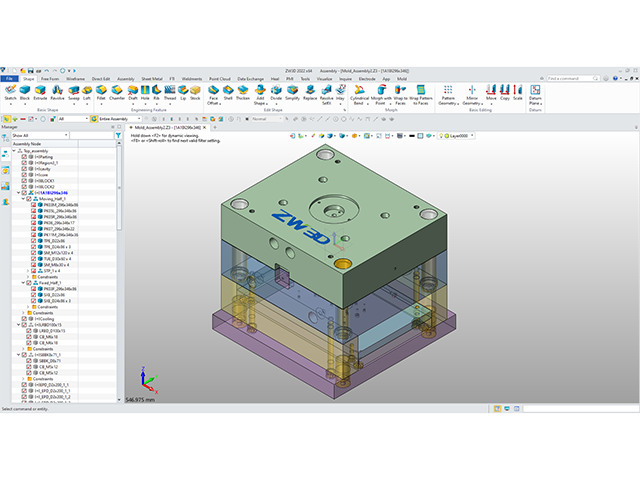
Task: Click the filter funnel icon in Manager
Action: 118,136
